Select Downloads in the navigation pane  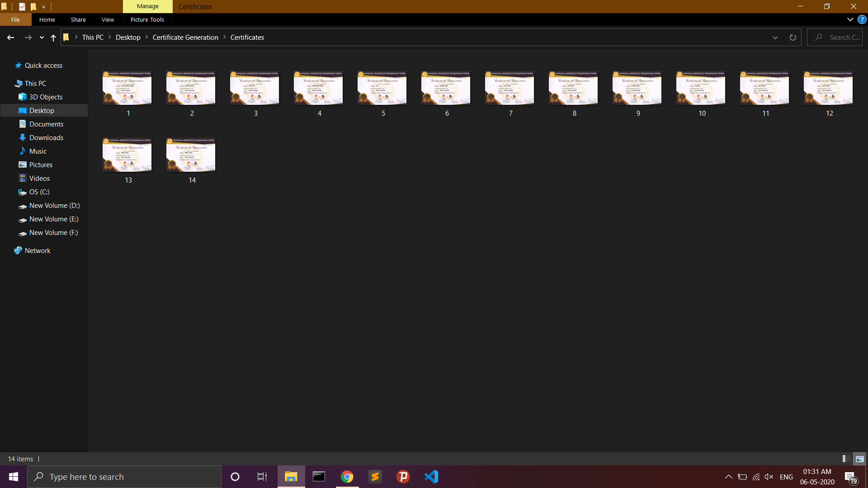pyautogui.click(x=46, y=138)
